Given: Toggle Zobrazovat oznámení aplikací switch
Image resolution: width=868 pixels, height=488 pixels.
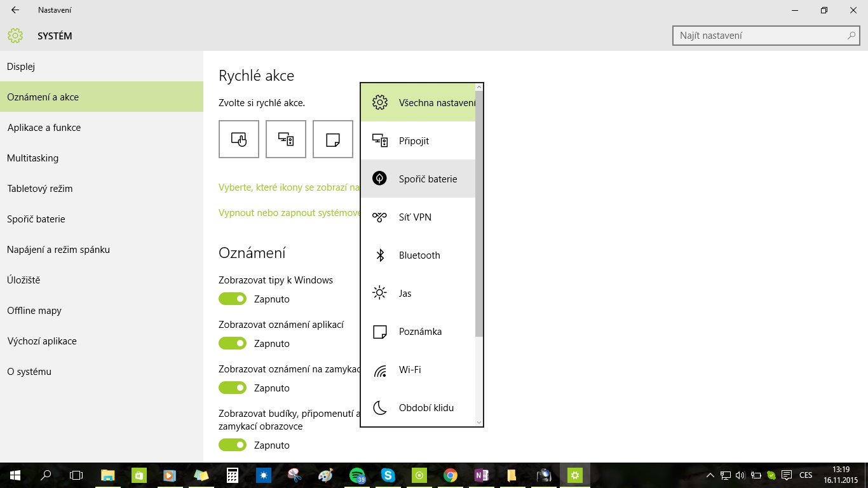Looking at the screenshot, I should point(233,343).
